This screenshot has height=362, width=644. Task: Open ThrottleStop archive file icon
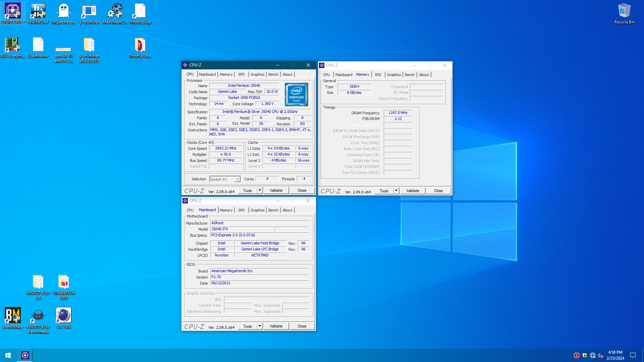pyautogui.click(x=140, y=48)
